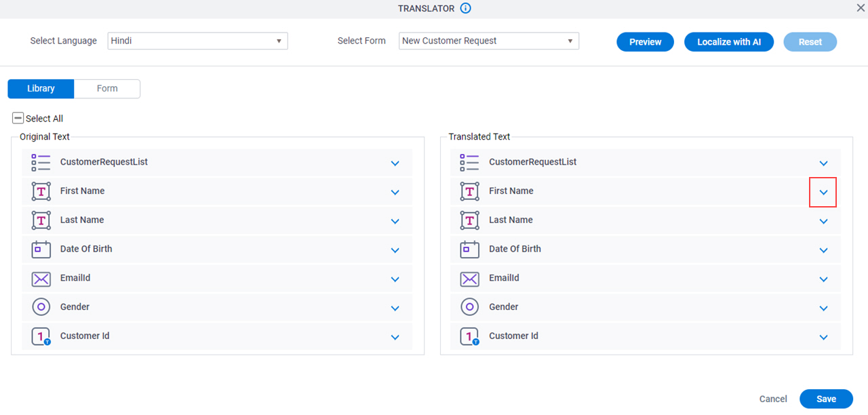
Task: Click Last Name textbox icon in Original Text
Action: [41, 221]
